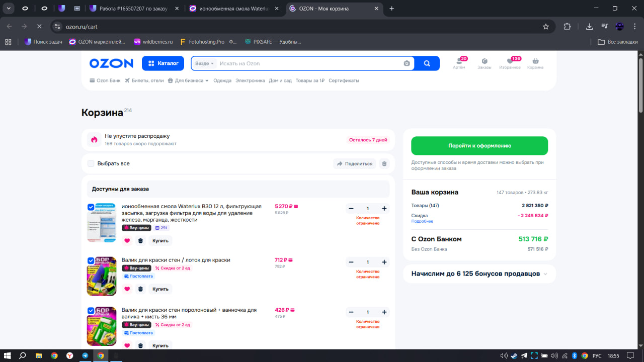The image size is (644, 362).
Task: Open Windows taskbar search magnifier
Action: point(23,355)
